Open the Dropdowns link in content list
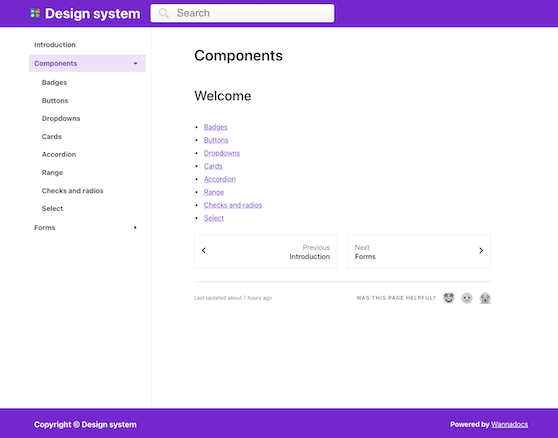 pos(222,153)
